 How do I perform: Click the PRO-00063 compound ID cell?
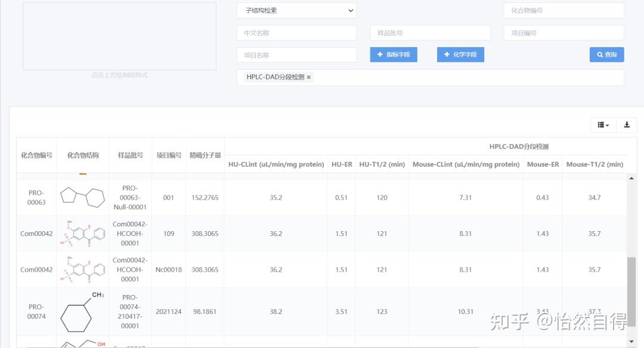pos(36,197)
